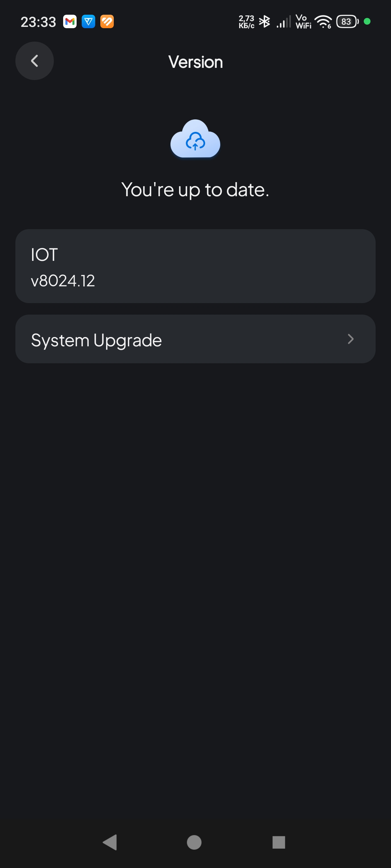This screenshot has width=391, height=868.
Task: Tap the network speed indicator
Action: pos(246,22)
